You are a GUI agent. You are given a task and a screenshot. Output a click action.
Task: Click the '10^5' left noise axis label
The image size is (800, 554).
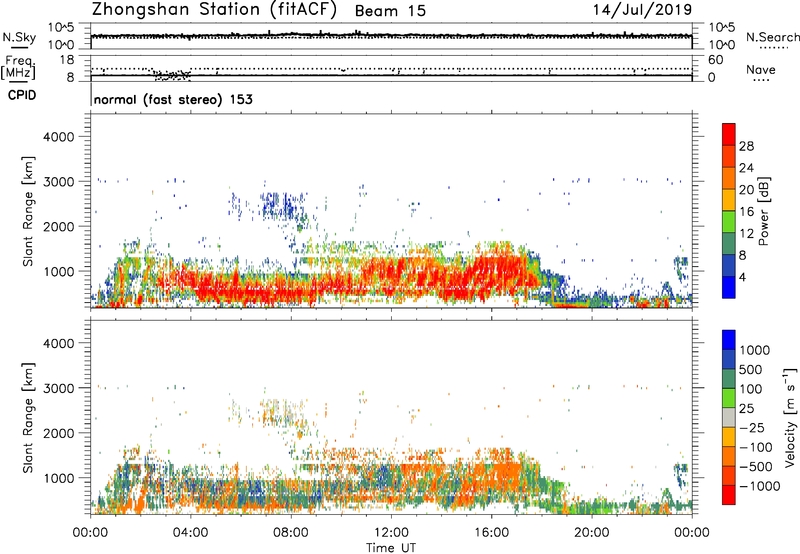click(61, 28)
